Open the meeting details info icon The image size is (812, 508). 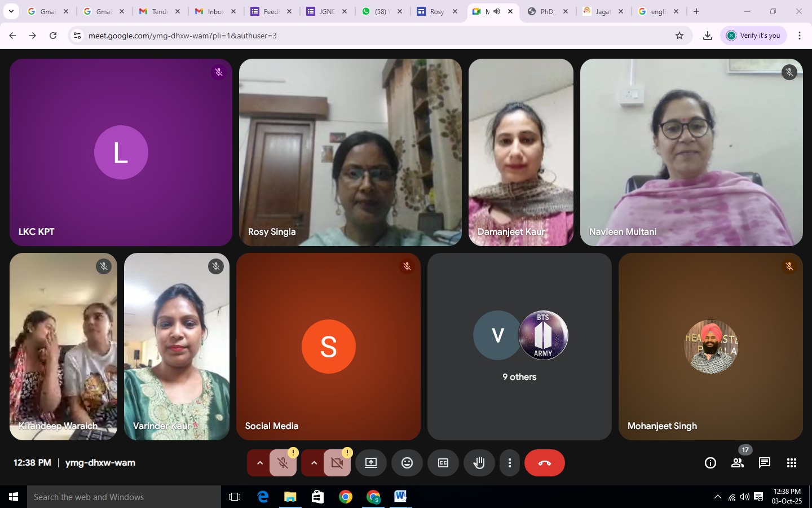coord(710,463)
